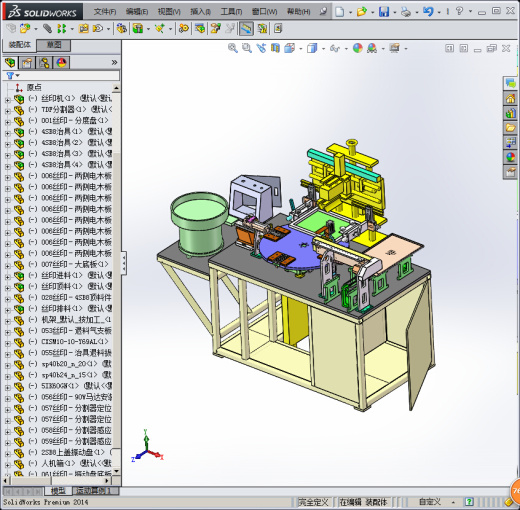Click the View Settings monitor icon
The image size is (520, 510).
pos(395,48)
